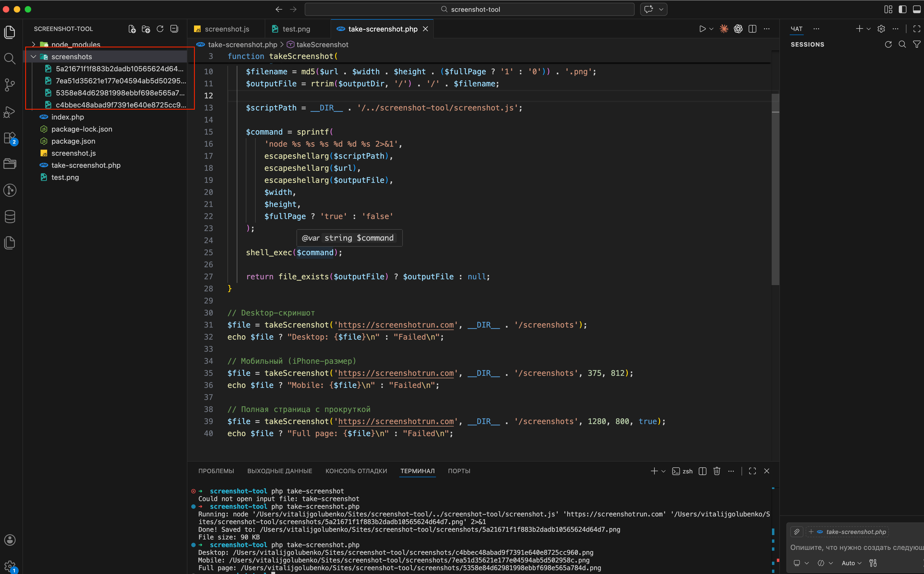The image size is (924, 574).
Task: Switch to the screenshot.js editor tab
Action: click(227, 29)
